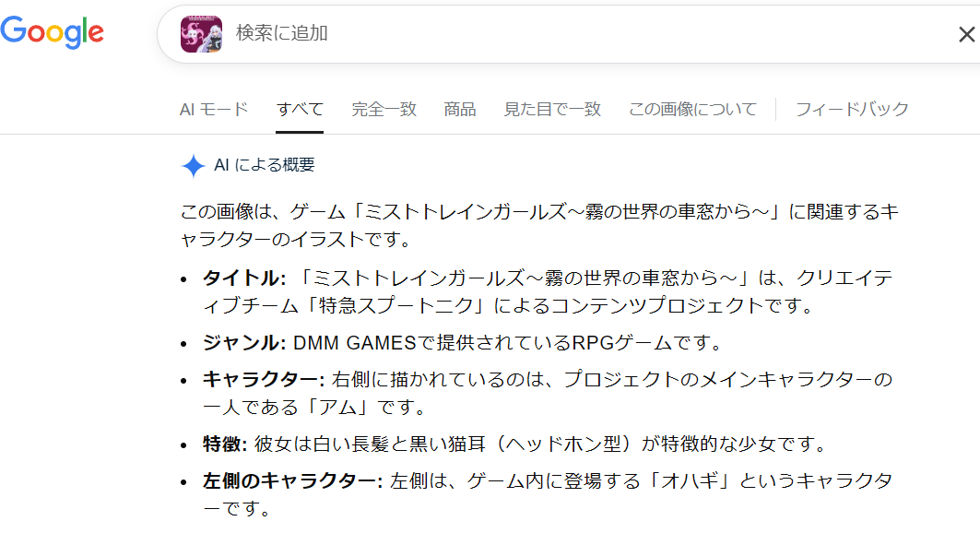Open the 完全一致 tab
Screen dimensions: 980x533
[x=384, y=109]
